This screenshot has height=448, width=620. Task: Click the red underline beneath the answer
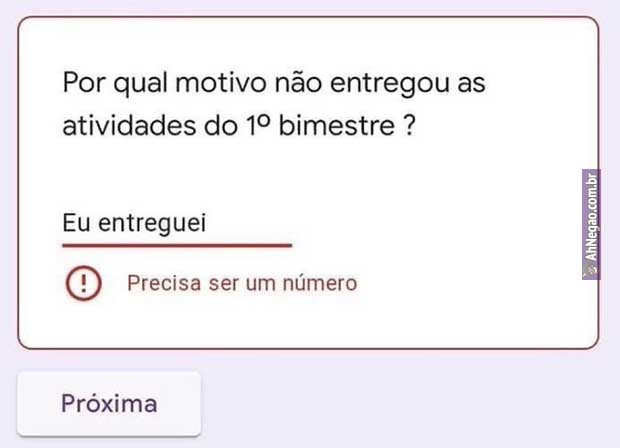(x=176, y=244)
